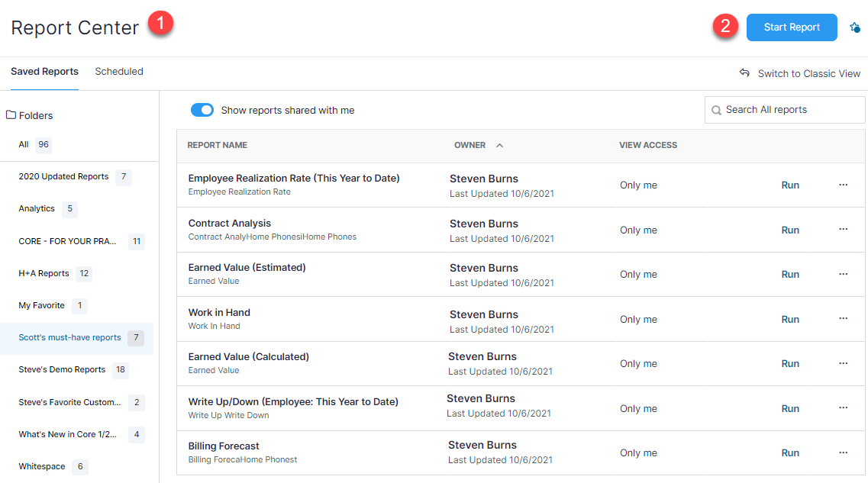
Task: Click the REPORT NAME column header
Action: pyautogui.click(x=217, y=145)
